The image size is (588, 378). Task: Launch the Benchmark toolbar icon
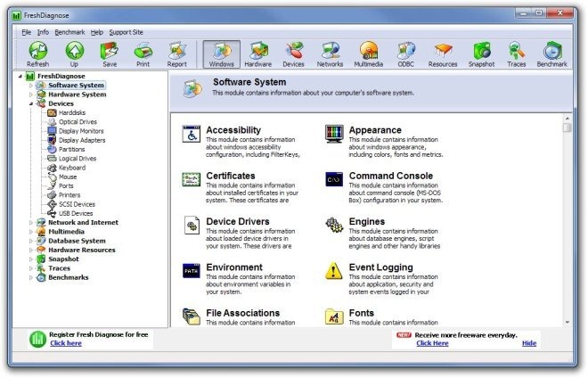pyautogui.click(x=552, y=54)
